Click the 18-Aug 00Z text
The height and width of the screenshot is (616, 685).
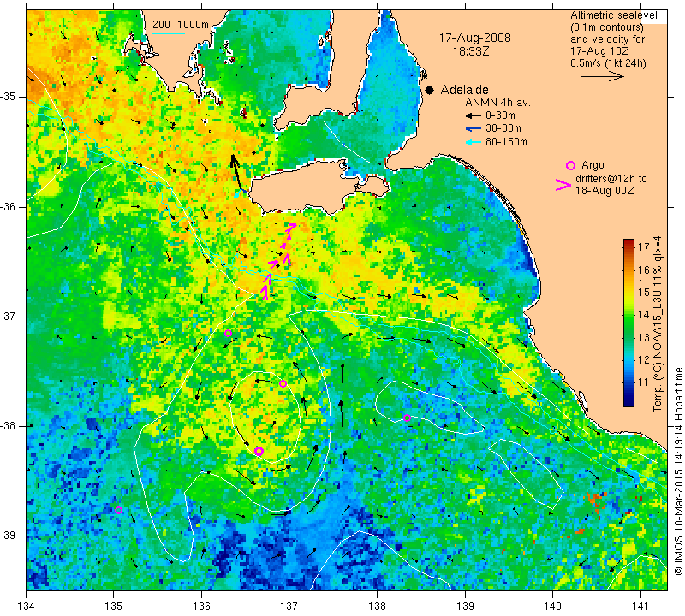click(605, 191)
